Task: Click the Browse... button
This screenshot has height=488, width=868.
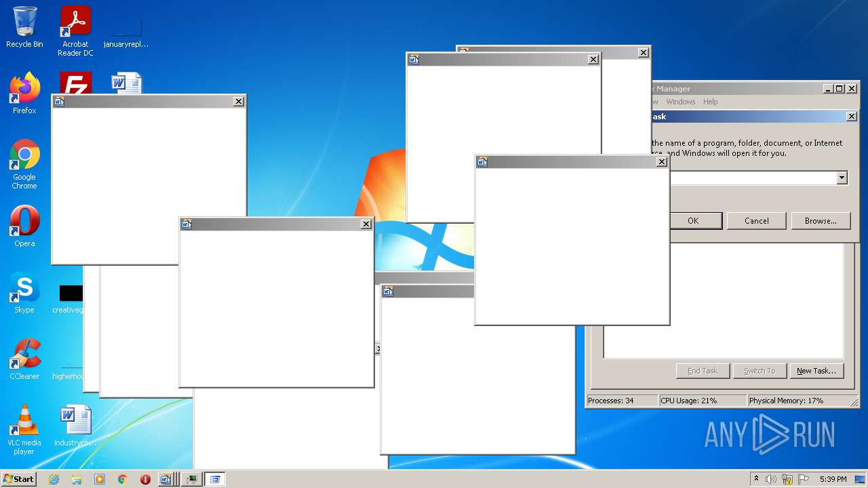Action: [821, 221]
